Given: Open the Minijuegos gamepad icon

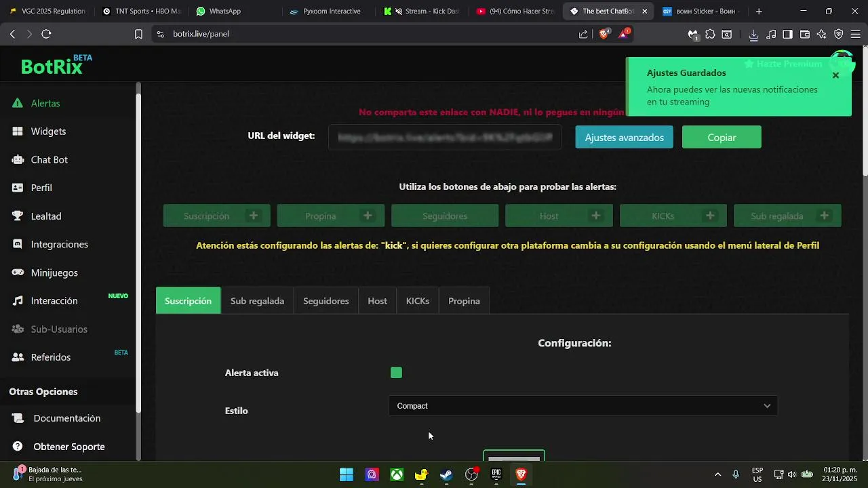Looking at the screenshot, I should click(18, 272).
